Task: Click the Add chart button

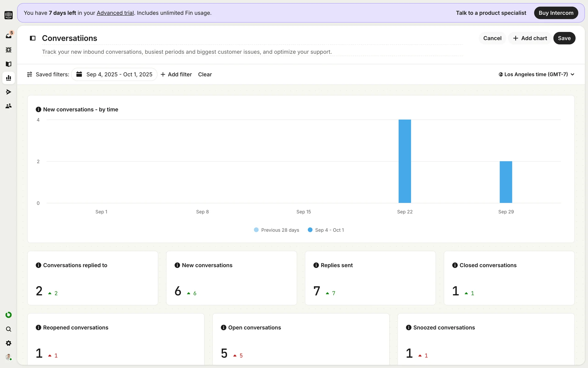Action: (x=530, y=38)
